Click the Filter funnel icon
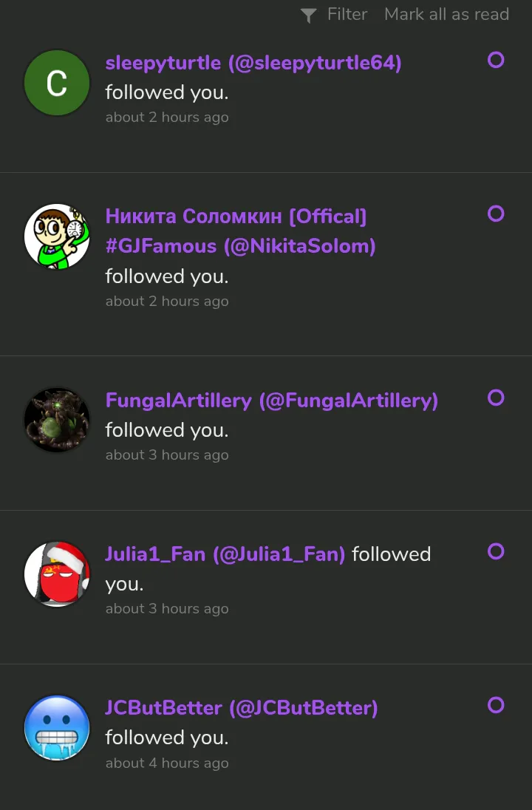Viewport: 532px width, 810px height. [309, 16]
